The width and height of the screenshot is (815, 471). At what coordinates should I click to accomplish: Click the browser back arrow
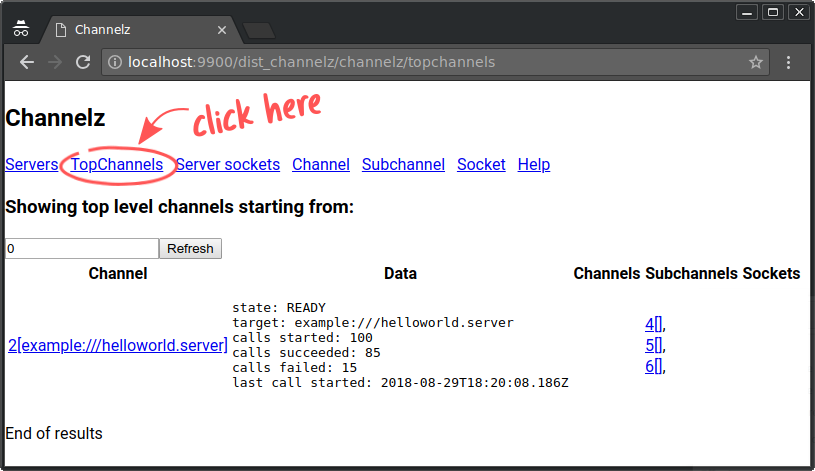tap(27, 62)
